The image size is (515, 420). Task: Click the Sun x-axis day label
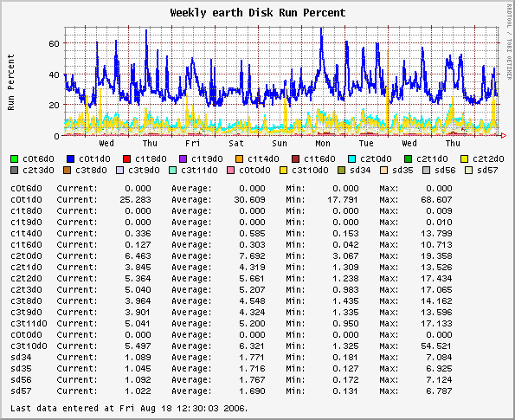point(280,143)
